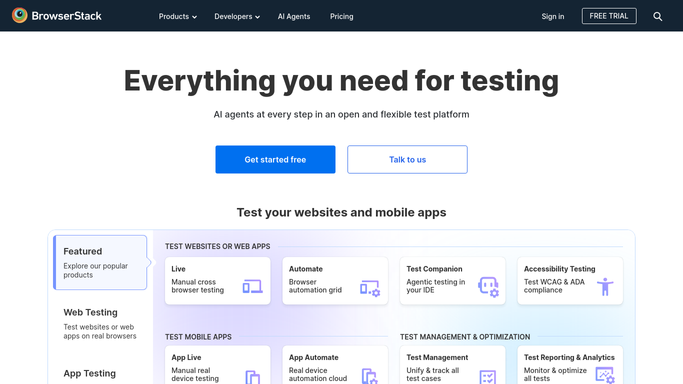Click the Sign in link
Screen dimensions: 683x384
tap(553, 17)
